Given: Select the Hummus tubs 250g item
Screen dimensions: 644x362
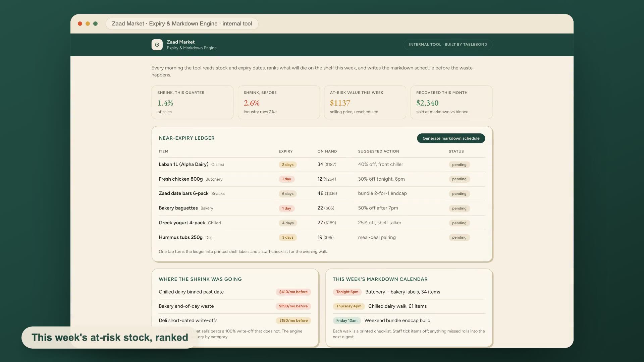Looking at the screenshot, I should point(180,237).
